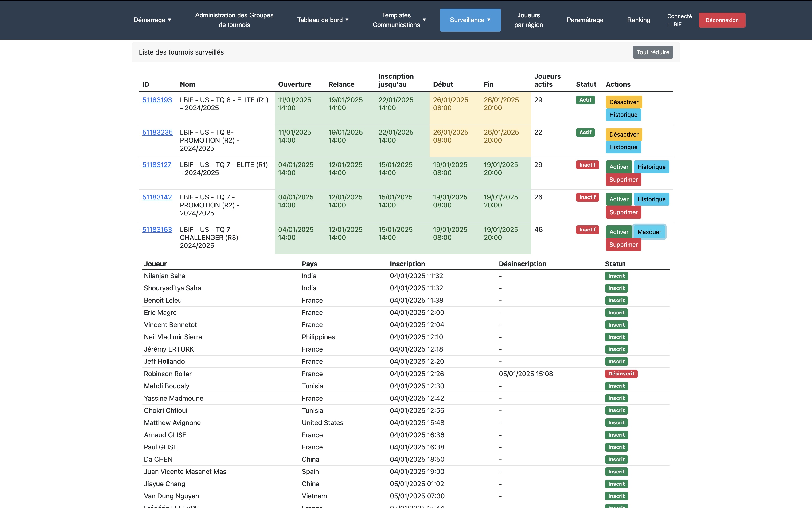Show Historique for TQ 7 PROMOTION
The height and width of the screenshot is (508, 812).
(651, 199)
